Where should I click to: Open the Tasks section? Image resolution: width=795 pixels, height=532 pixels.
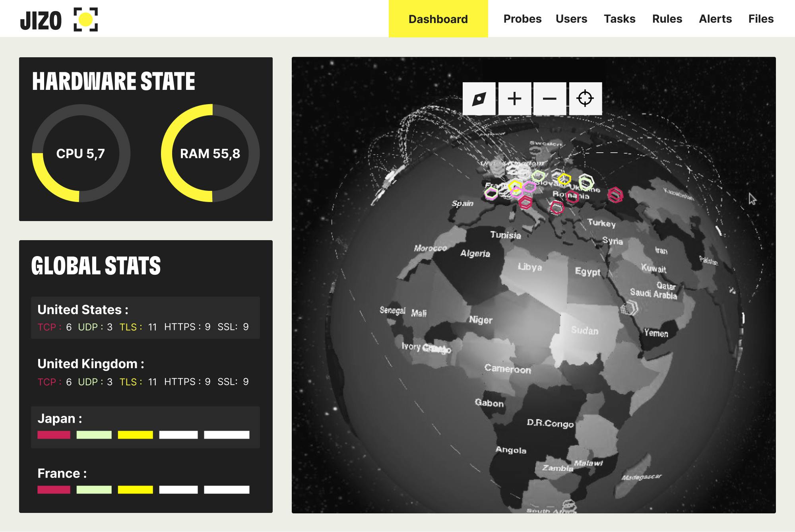click(x=619, y=19)
